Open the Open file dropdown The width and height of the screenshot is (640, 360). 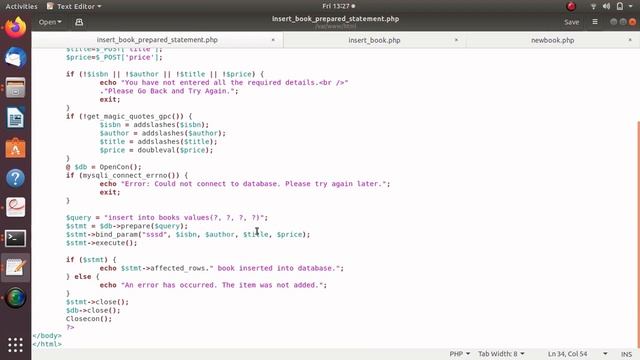[50, 22]
